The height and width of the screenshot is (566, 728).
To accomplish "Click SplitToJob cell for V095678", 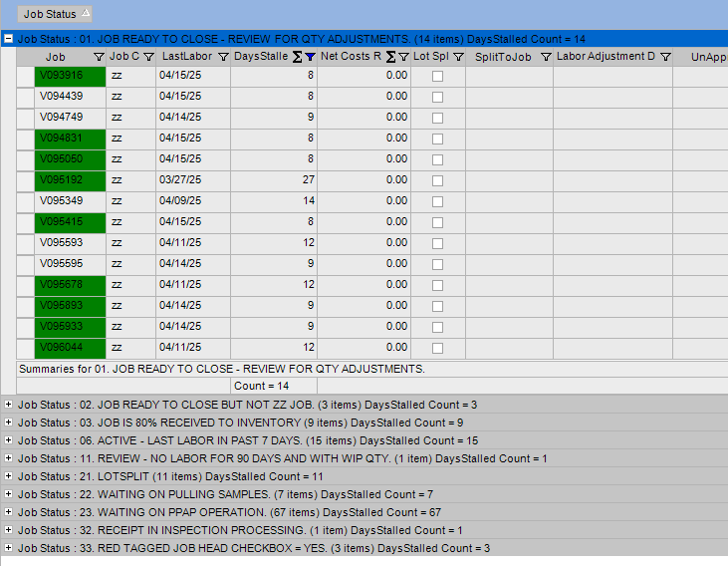I will tap(509, 285).
